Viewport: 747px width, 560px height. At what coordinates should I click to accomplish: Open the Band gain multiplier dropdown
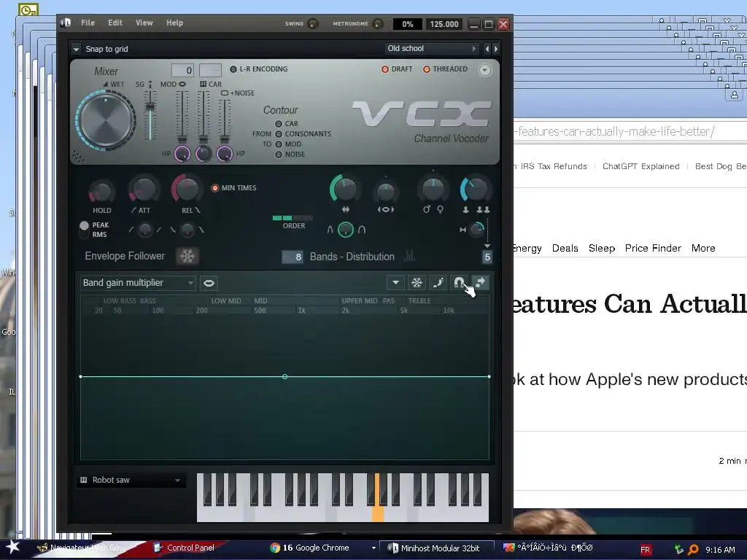(138, 283)
